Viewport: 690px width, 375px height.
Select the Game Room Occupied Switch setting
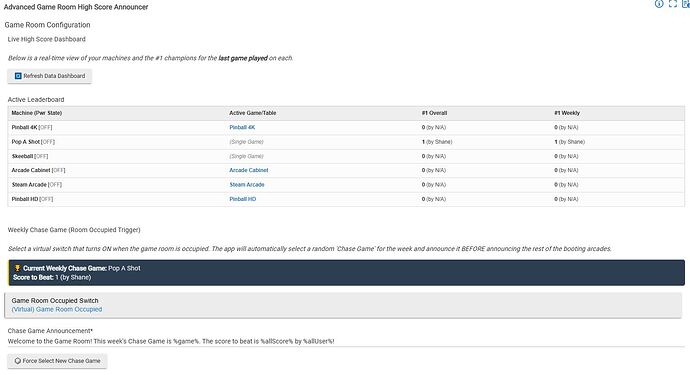click(343, 305)
